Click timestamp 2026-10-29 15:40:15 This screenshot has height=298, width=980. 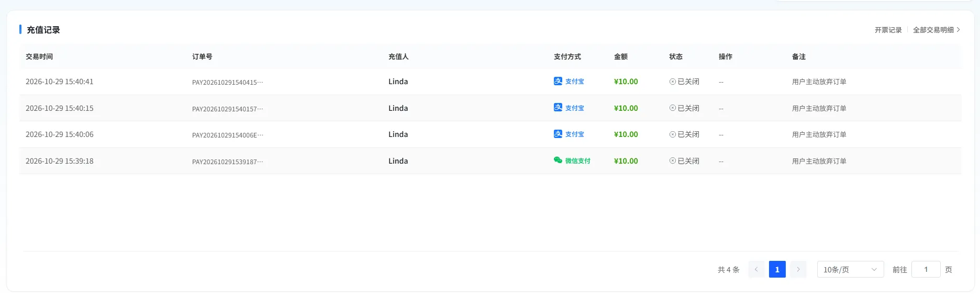(x=60, y=108)
